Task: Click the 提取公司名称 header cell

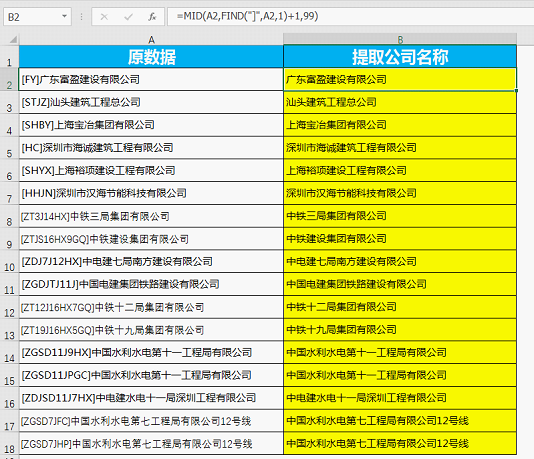Action: pos(400,57)
